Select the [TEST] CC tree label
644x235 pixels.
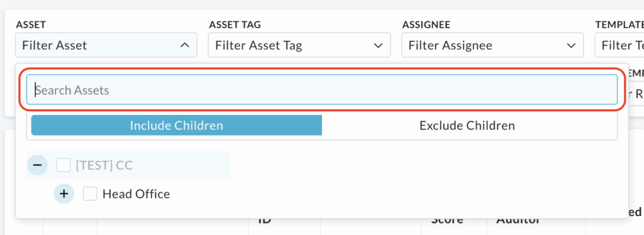tap(104, 165)
